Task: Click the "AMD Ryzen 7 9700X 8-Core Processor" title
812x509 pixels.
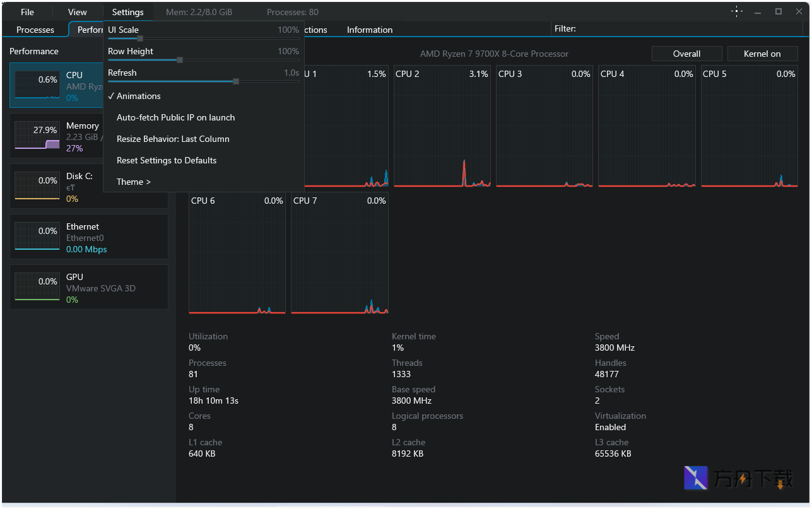Action: click(494, 54)
